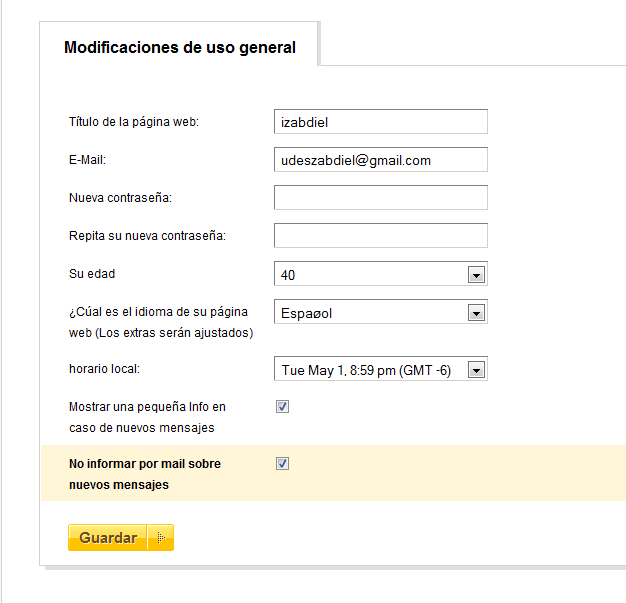Toggle 'Mostrar una pequeña Info' checkbox
Viewport: 626px width, 603px height.
pyautogui.click(x=282, y=407)
